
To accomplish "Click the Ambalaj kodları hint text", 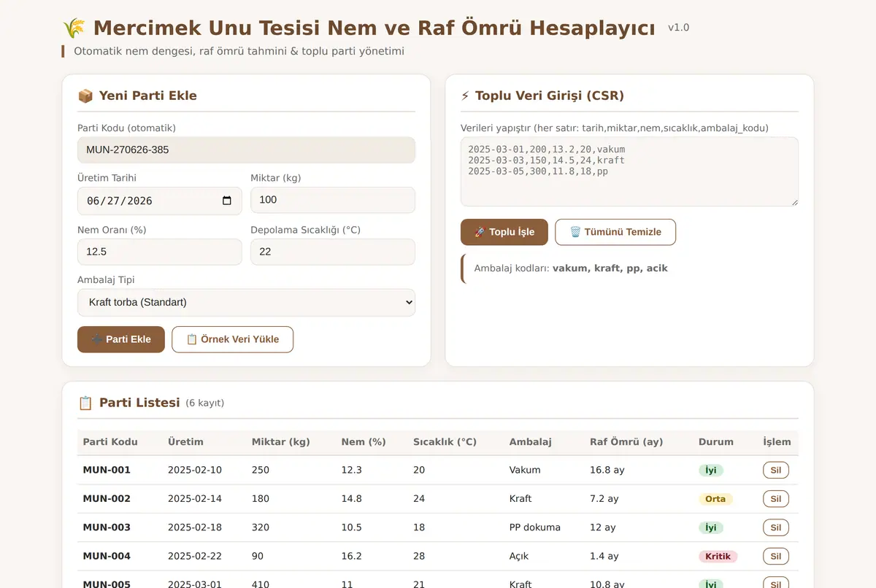I will 571,268.
